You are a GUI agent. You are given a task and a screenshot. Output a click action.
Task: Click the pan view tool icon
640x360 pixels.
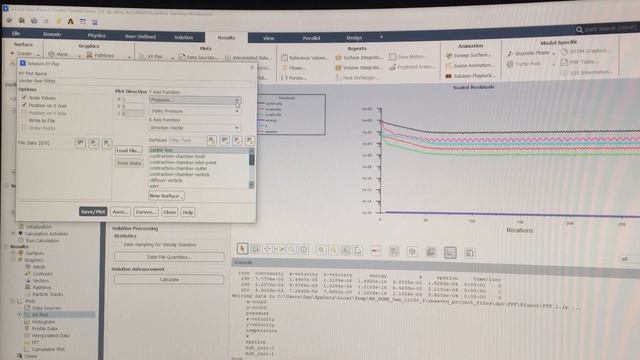[267, 249]
